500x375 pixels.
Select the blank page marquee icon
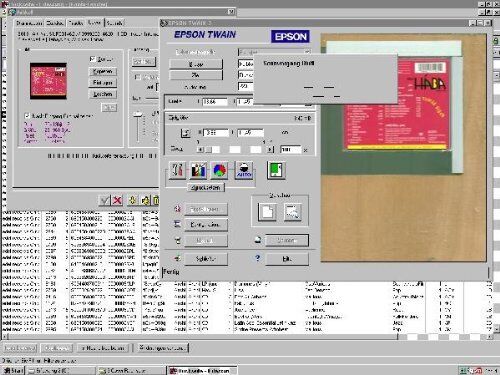[x=267, y=212]
